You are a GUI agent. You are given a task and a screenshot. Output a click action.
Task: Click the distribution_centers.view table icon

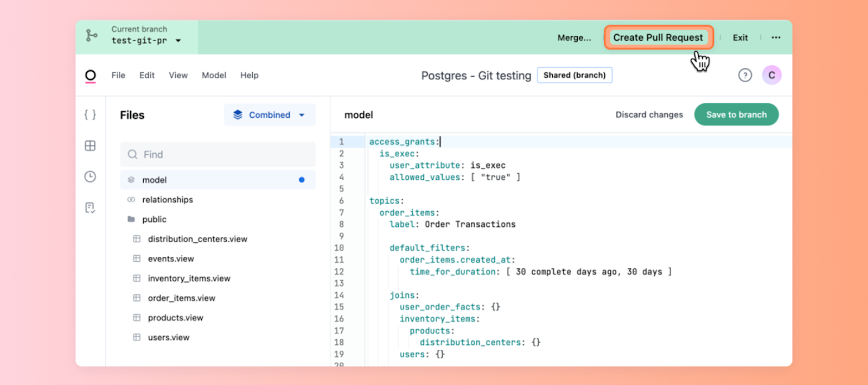click(137, 239)
